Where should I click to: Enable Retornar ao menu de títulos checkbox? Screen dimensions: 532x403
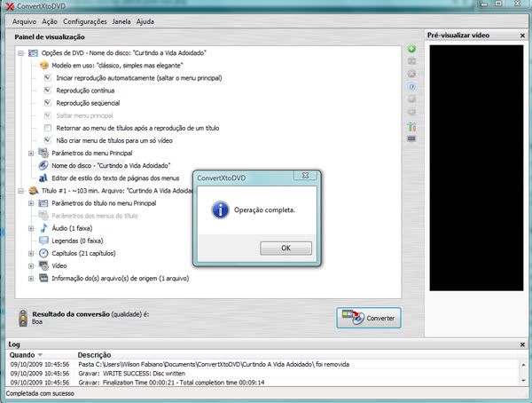click(x=48, y=128)
